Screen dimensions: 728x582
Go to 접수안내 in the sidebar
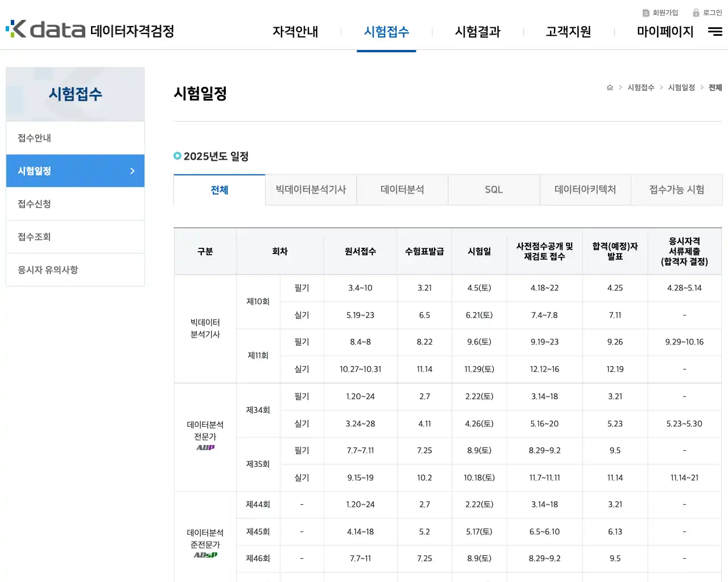point(35,138)
